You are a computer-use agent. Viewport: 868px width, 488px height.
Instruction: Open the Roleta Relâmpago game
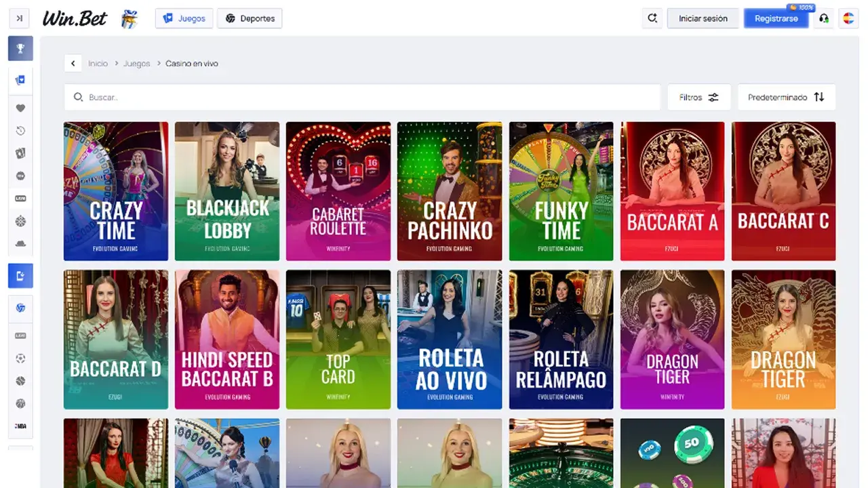click(561, 340)
